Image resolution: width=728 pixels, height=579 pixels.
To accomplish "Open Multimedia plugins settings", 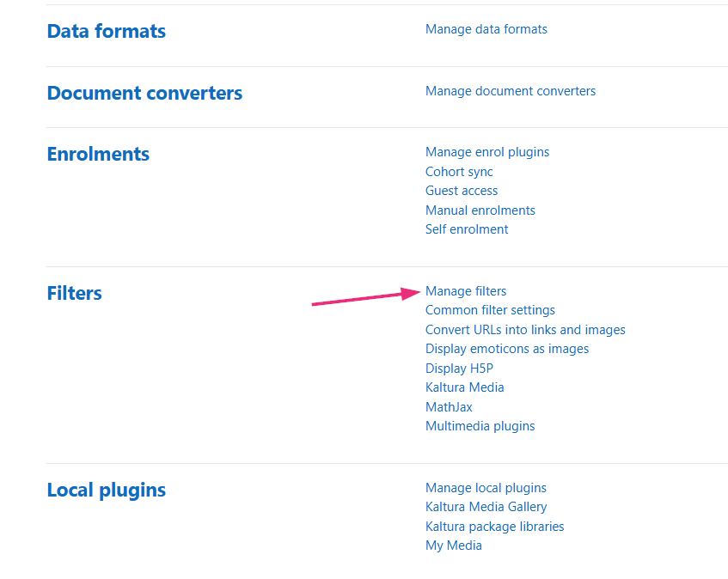I will (480, 426).
